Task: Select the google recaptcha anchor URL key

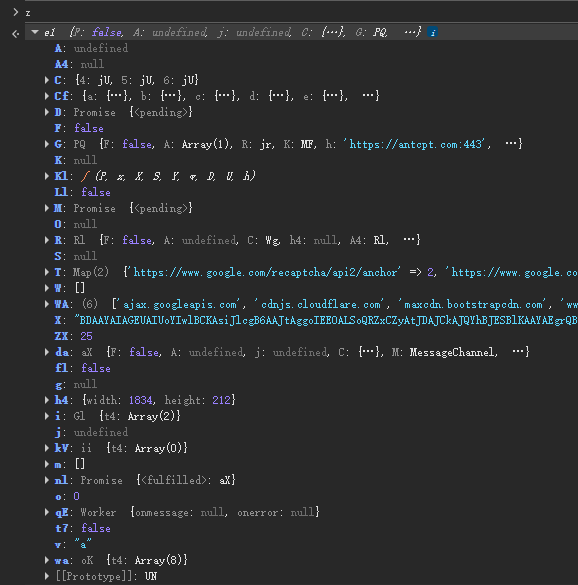Action: point(265,273)
